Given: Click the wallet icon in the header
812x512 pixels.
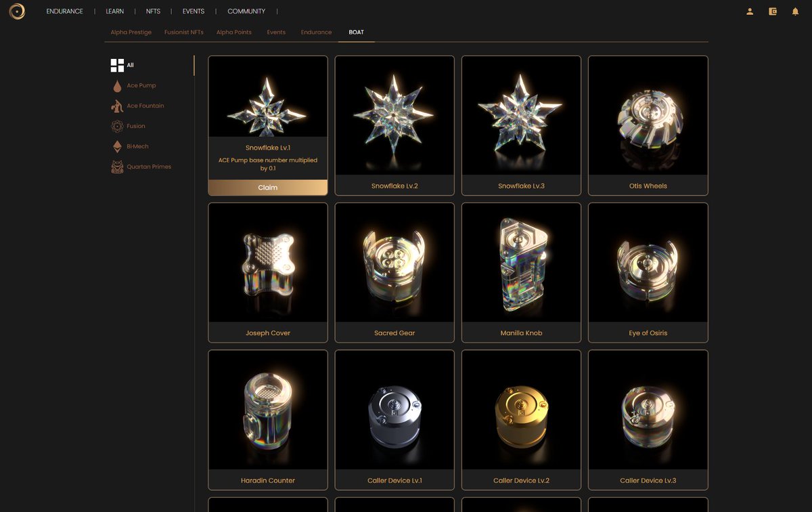Looking at the screenshot, I should click(772, 11).
